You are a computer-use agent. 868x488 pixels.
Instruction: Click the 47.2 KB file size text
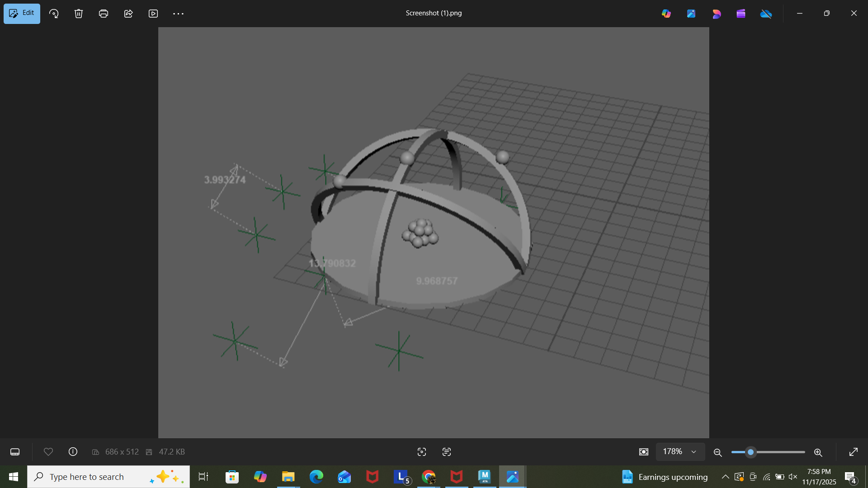pyautogui.click(x=172, y=452)
